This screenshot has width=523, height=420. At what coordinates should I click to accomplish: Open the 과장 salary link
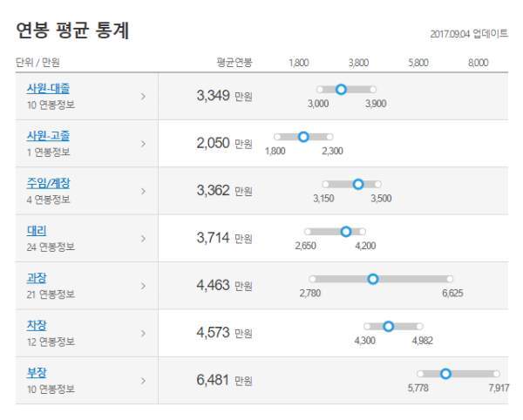[x=37, y=278]
